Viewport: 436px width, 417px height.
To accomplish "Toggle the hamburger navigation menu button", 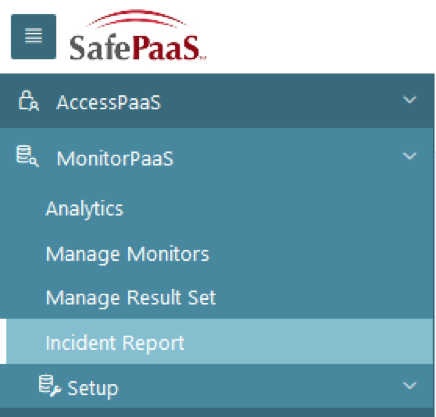I will click(x=33, y=36).
